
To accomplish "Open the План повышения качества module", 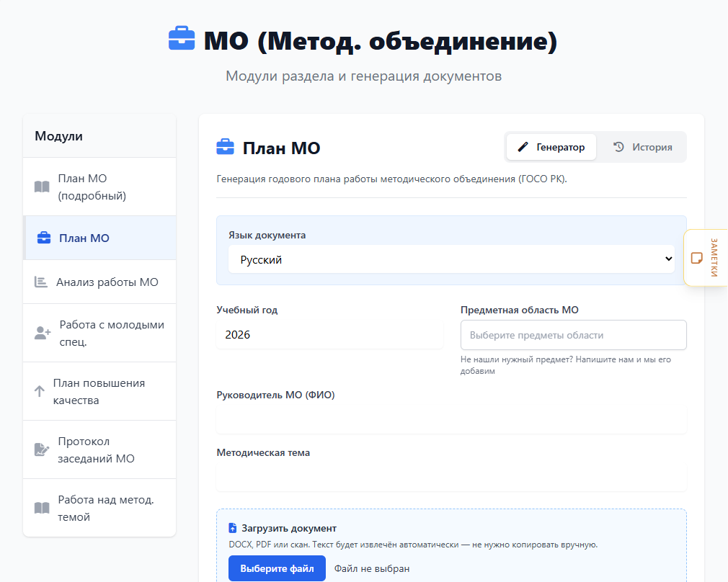I will [x=99, y=391].
